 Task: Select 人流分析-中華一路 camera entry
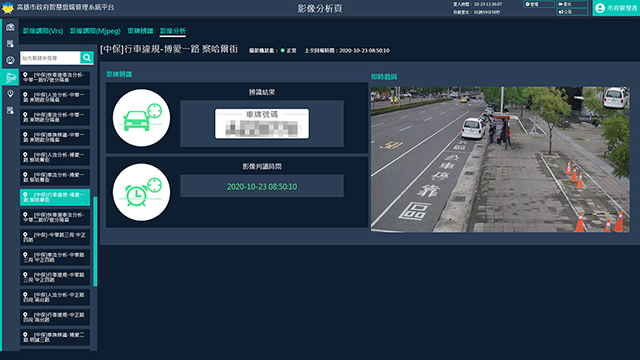click(55, 98)
